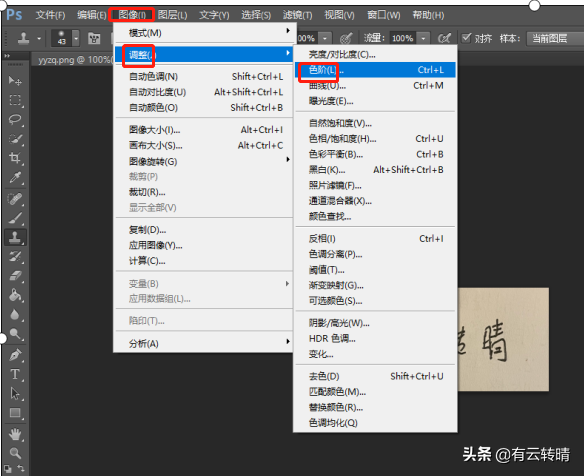Click the Photoshop Ps logo
This screenshot has height=476, width=584.
[x=14, y=15]
